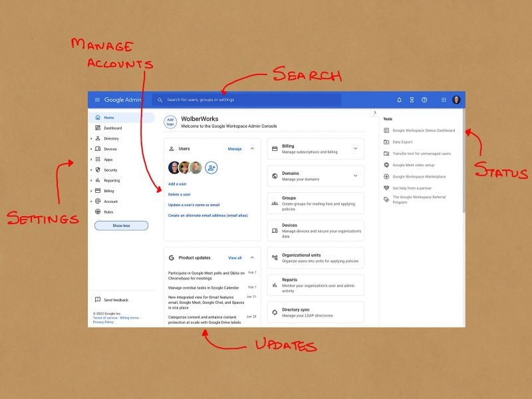
Task: Click the notifications bell icon
Action: click(399, 100)
